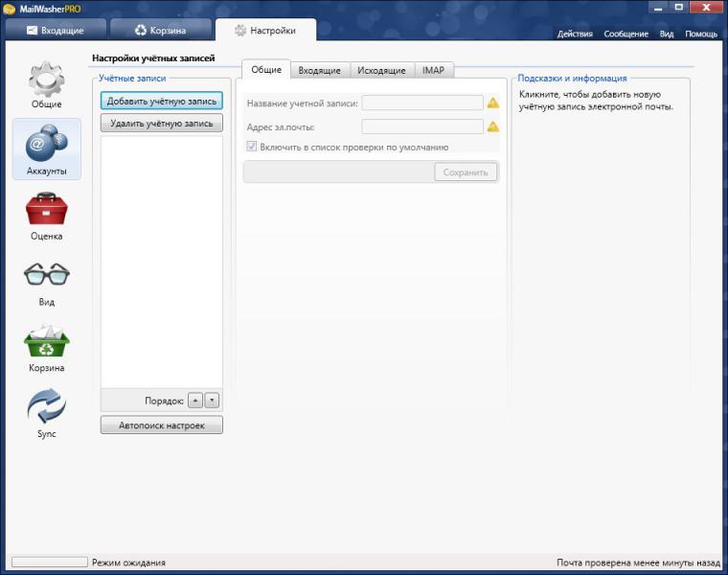Select the Настройки main tab
The width and height of the screenshot is (728, 575).
pos(266,31)
